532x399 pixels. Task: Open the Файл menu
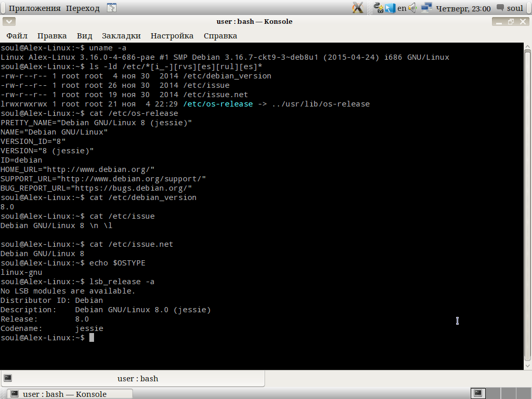[x=17, y=36]
